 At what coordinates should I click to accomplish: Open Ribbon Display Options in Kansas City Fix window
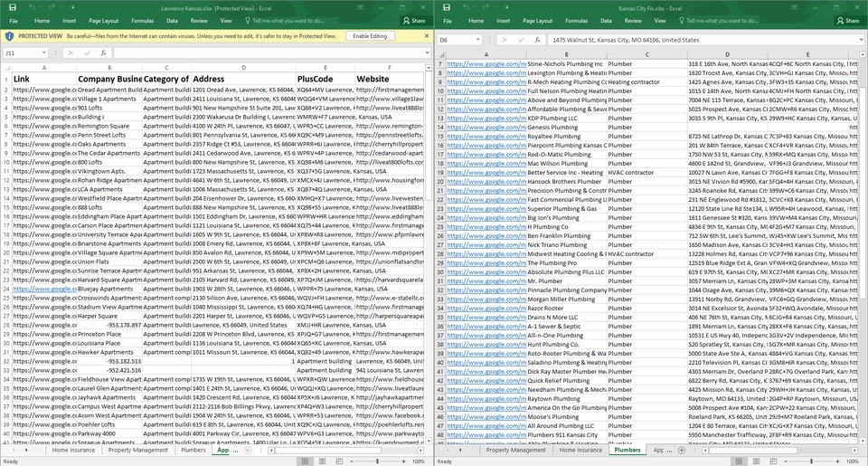[x=794, y=8]
